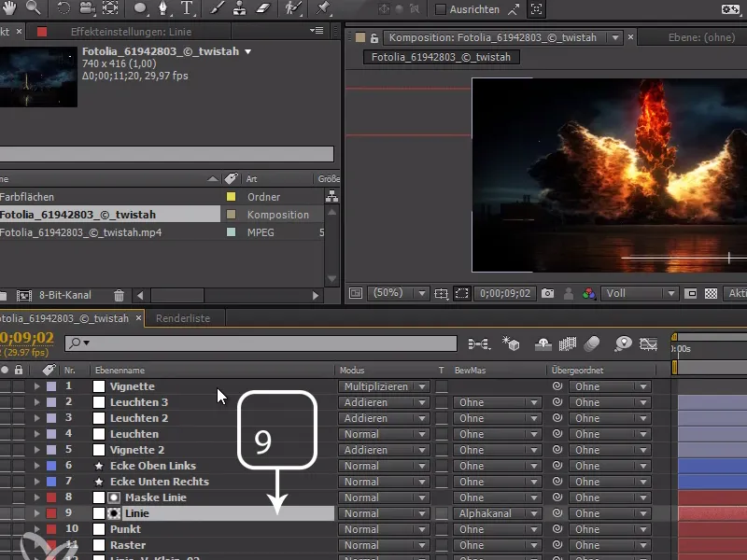Click the current time 0;00;09;02 display
747x560 pixels.
tap(505, 293)
